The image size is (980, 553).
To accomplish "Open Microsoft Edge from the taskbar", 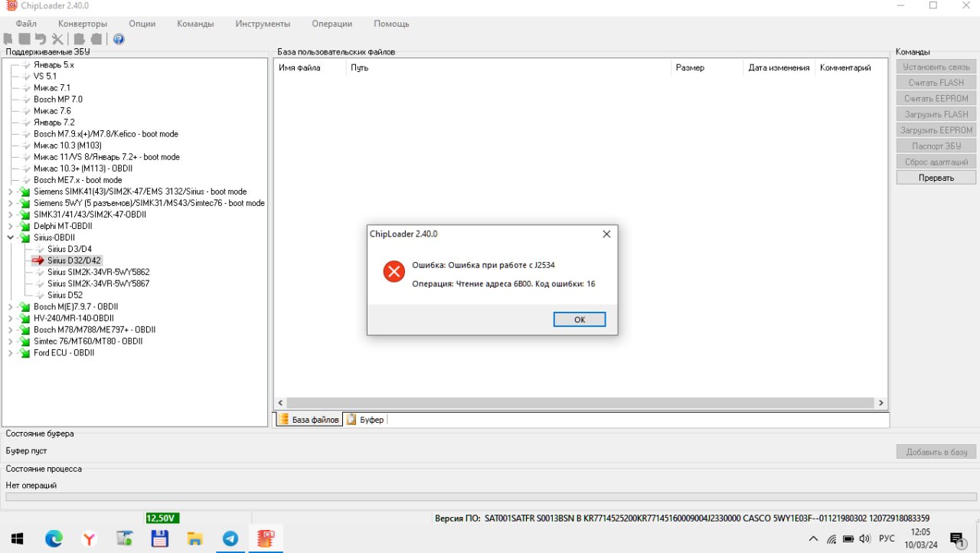I will click(x=54, y=538).
